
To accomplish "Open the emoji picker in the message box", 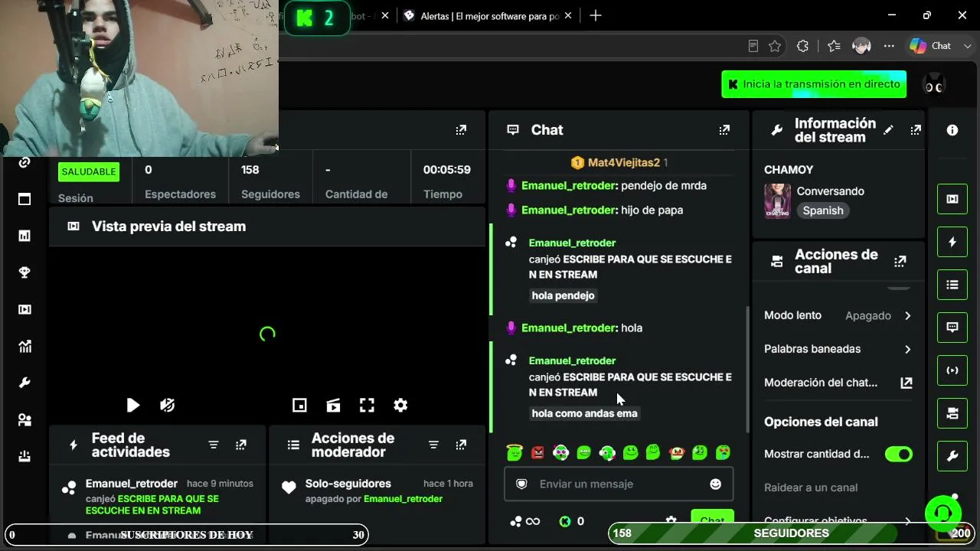I will pos(716,484).
